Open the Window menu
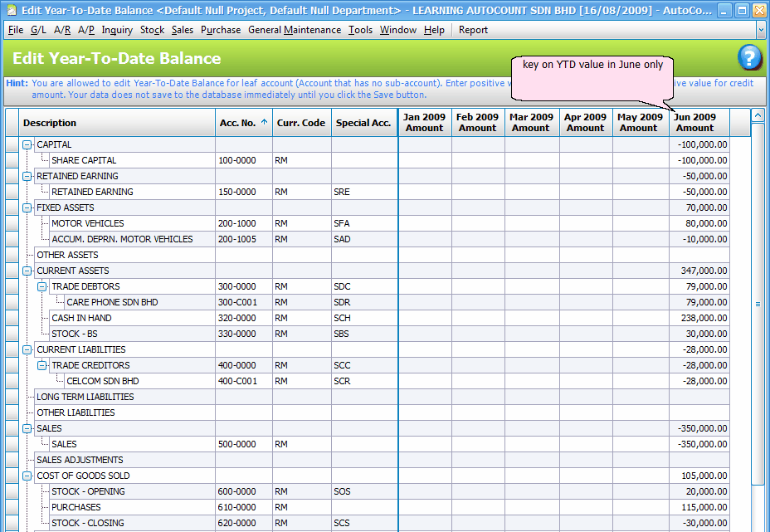The image size is (770, 532). [398, 30]
